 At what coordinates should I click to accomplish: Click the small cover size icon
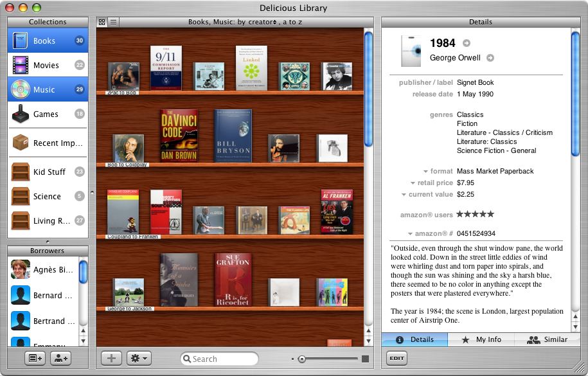click(x=292, y=359)
